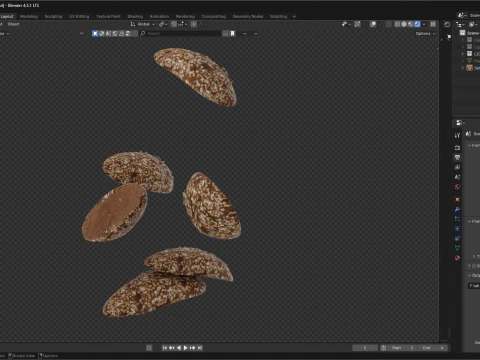Open the Object menu in viewport header
480x360 pixels.
[x=13, y=24]
